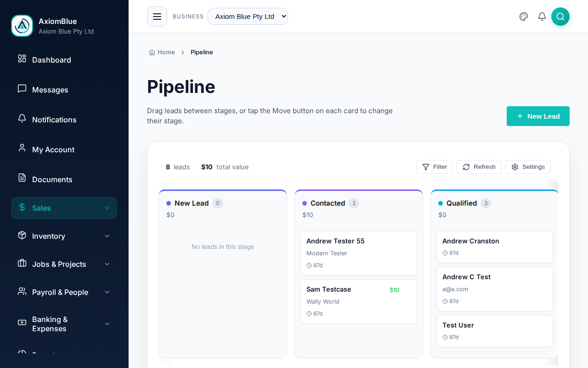Open Documents in the sidebar
Viewport: 588px width, 368px height.
[64, 179]
